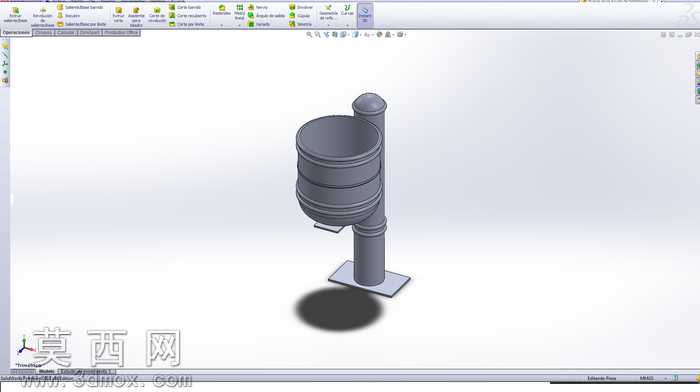Choose Saliente/Base barrido command
The height and width of the screenshot is (392, 700).
(81, 7)
